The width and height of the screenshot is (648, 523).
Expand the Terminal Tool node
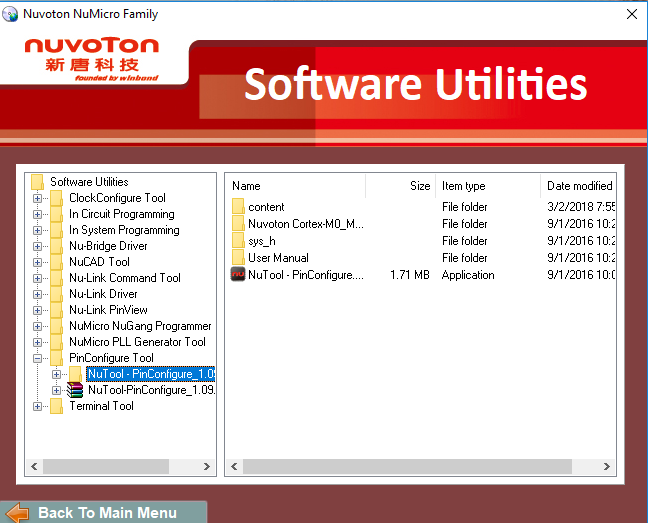pos(38,406)
